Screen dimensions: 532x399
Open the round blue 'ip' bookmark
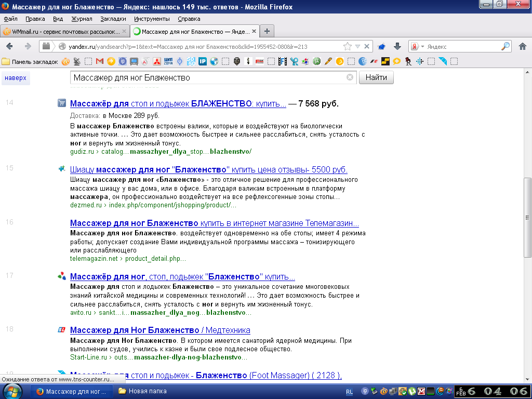(123, 61)
